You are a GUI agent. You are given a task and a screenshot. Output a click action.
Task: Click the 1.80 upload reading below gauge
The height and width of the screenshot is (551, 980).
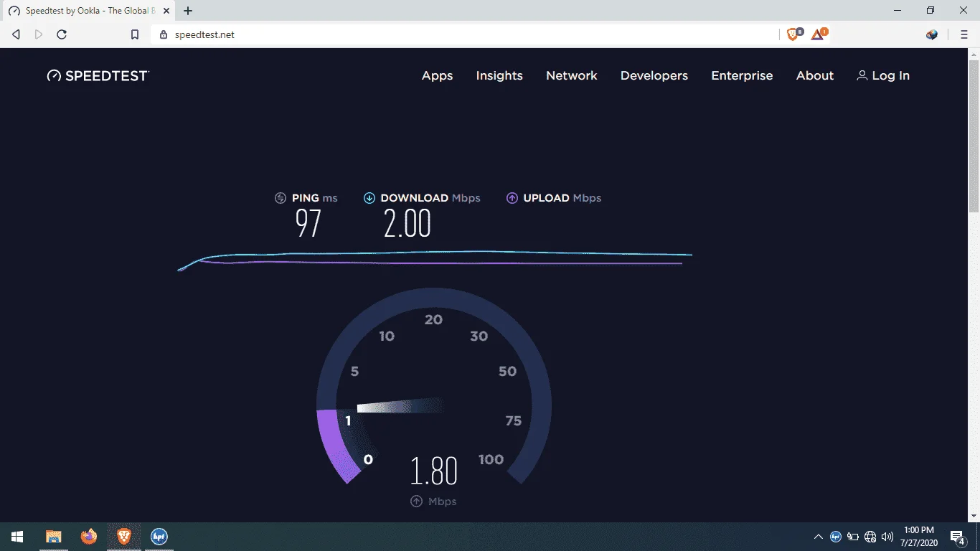(x=433, y=471)
